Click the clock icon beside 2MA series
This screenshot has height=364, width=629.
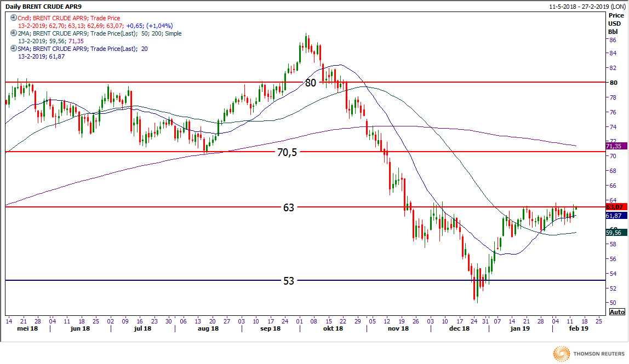(x=13, y=33)
